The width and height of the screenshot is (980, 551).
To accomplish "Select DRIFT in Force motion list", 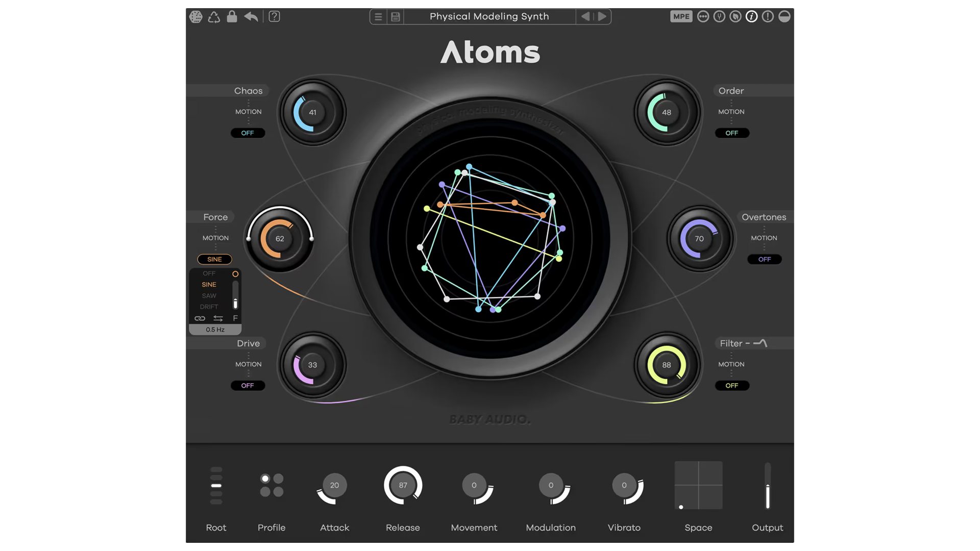I will 209,307.
